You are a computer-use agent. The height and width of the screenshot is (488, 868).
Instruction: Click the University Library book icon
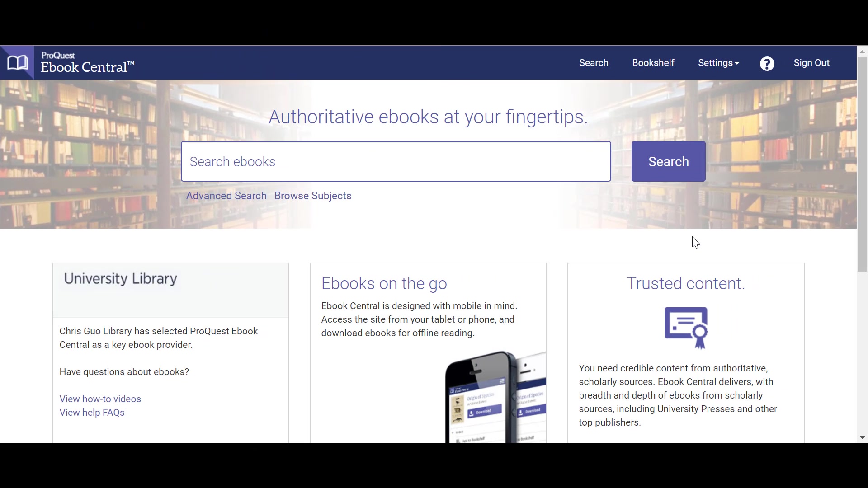point(17,62)
